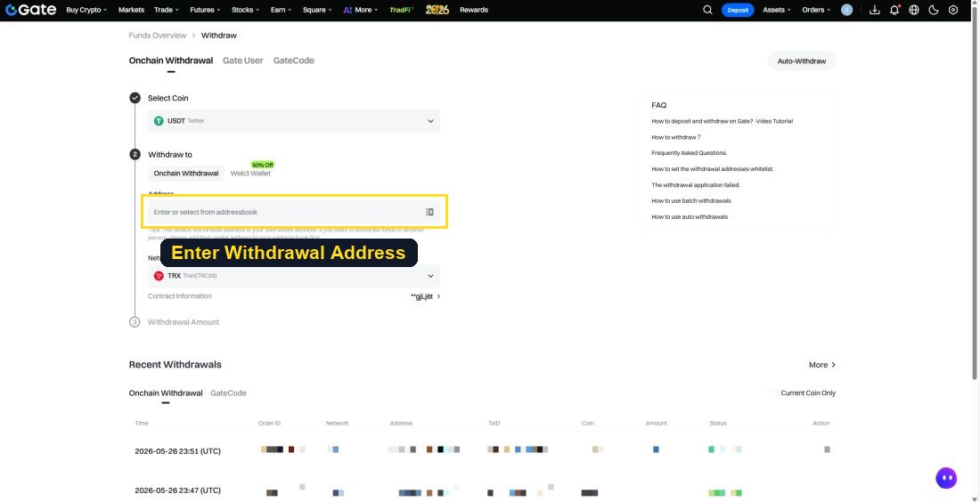Toggle dark mode moon icon
The image size is (980, 502).
point(934,10)
